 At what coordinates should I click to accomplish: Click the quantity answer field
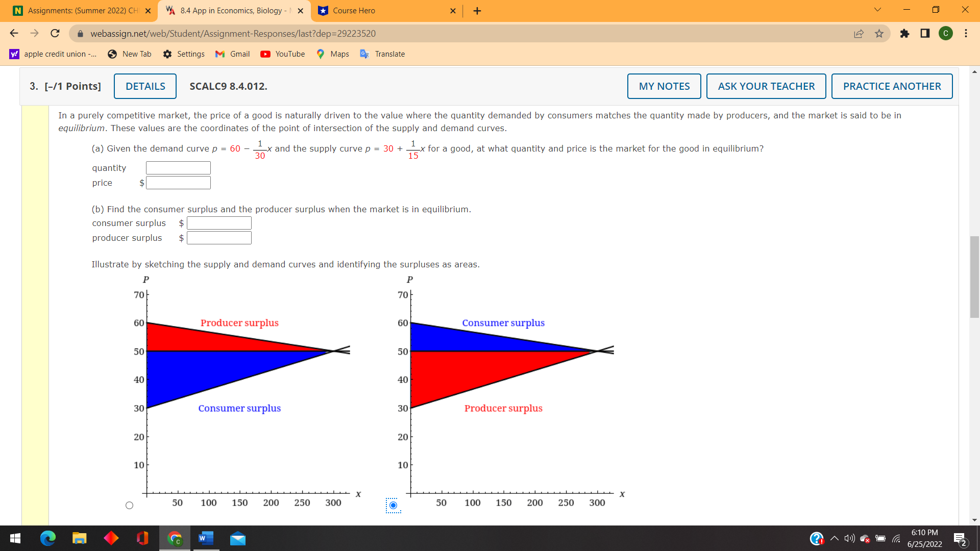(x=178, y=168)
